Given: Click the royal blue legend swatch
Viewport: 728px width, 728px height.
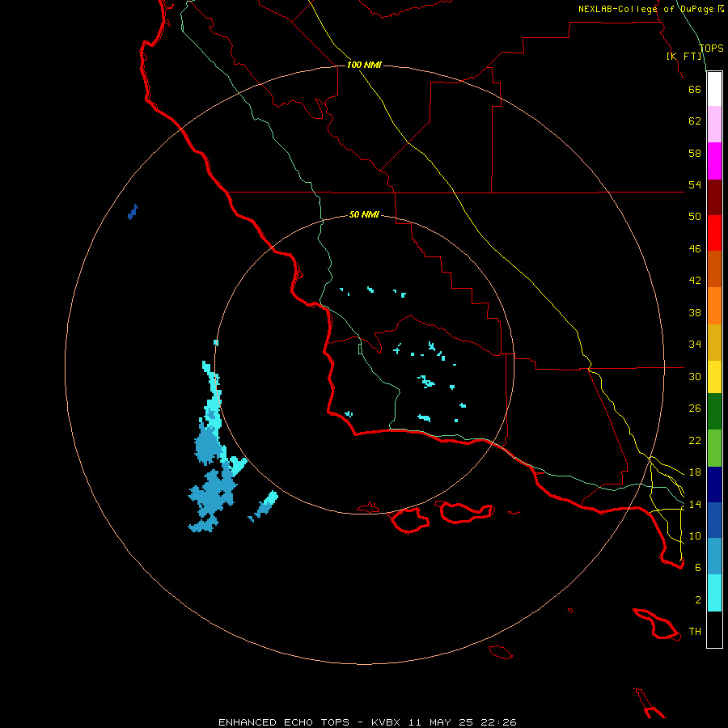Looking at the screenshot, I should tap(714, 520).
